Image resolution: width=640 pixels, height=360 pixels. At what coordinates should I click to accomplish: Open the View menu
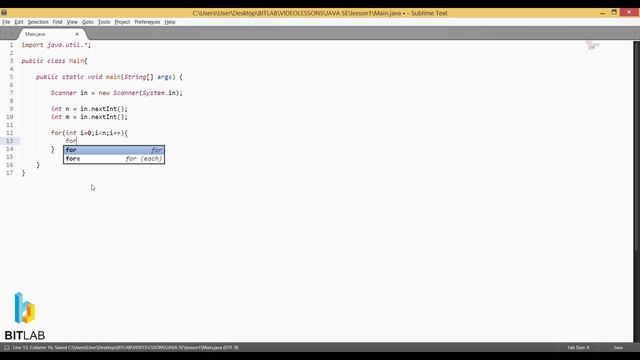coord(72,22)
